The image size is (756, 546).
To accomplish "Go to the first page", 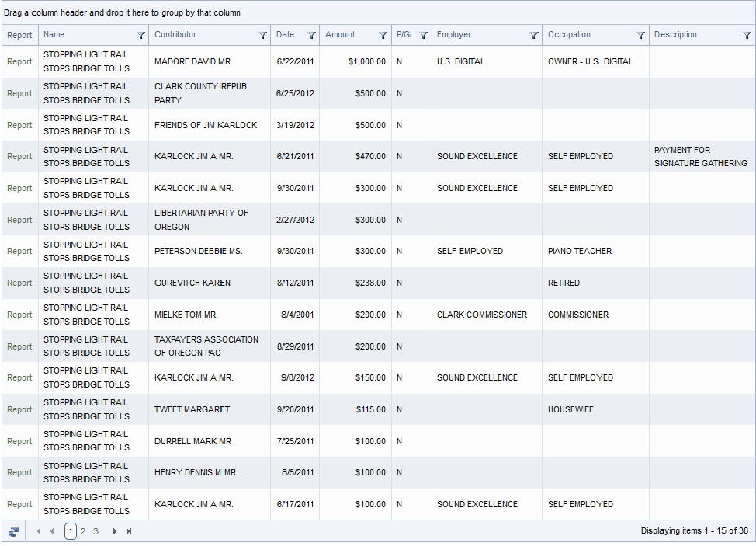I will (38, 531).
